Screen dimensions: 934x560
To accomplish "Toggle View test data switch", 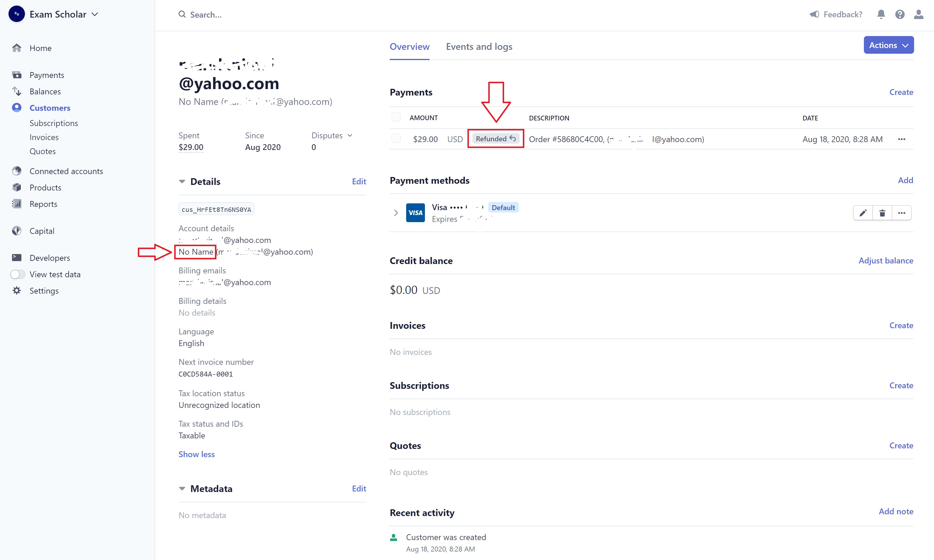I will (17, 274).
